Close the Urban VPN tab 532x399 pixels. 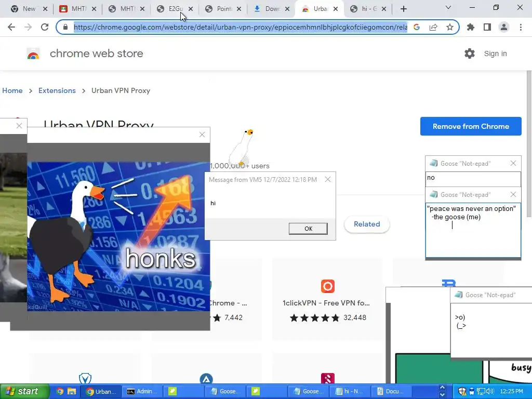(x=336, y=9)
